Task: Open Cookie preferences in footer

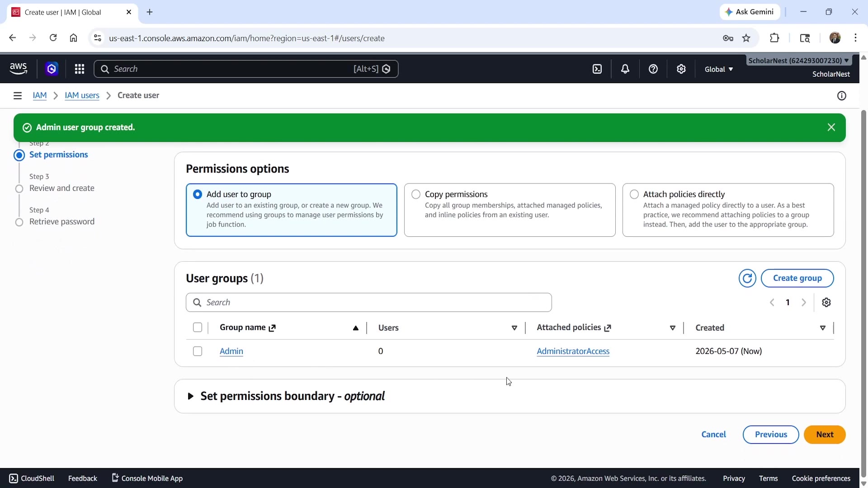Action: click(x=821, y=478)
